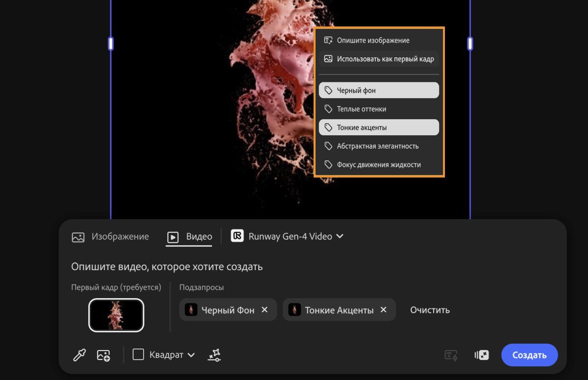The image size is (588, 380).
Task: Click the left resize handle of the image frame
Action: [x=111, y=44]
